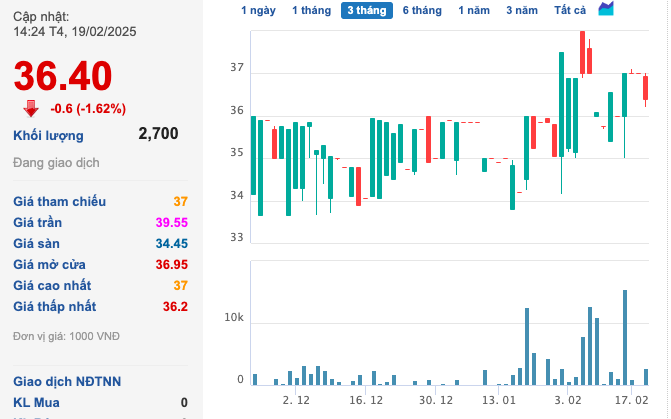671x419 pixels.
Task: Choose the 3 năm timeframe
Action: tap(521, 10)
